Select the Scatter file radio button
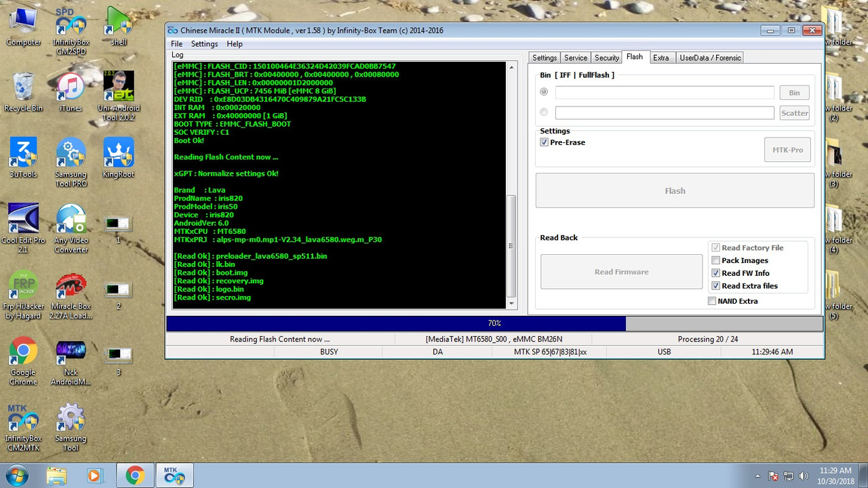Screen dimensions: 868x488 [544, 113]
